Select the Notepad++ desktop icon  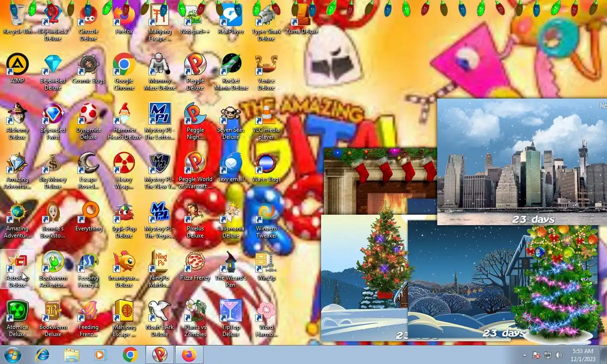(x=195, y=19)
